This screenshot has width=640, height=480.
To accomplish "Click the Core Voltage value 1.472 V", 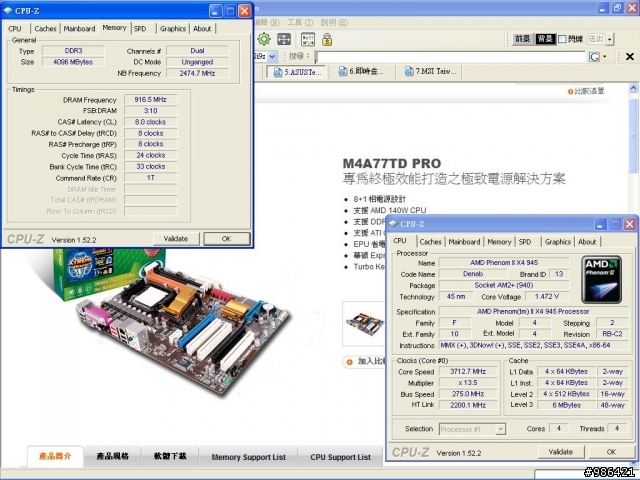I will pyautogui.click(x=547, y=297).
